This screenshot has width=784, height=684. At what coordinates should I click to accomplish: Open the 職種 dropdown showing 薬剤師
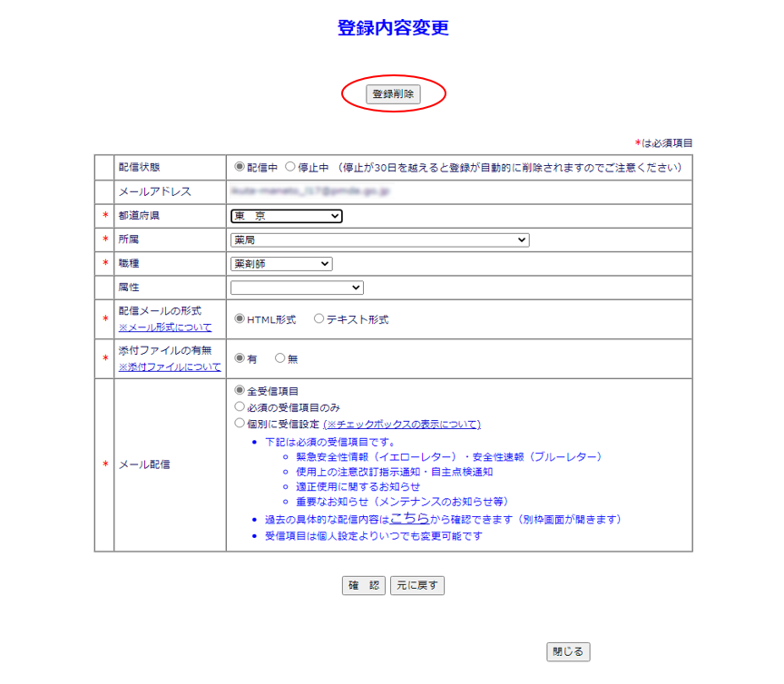click(281, 264)
